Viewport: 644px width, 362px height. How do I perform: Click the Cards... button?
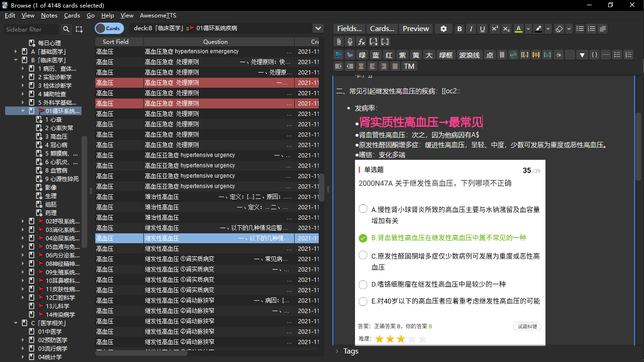pyautogui.click(x=382, y=29)
